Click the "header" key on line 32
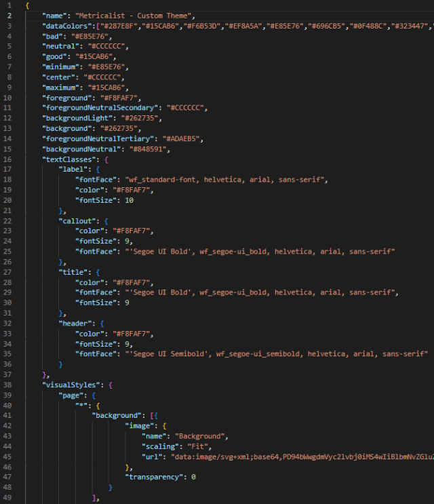Viewport: 434px width, 504px height. [x=77, y=324]
